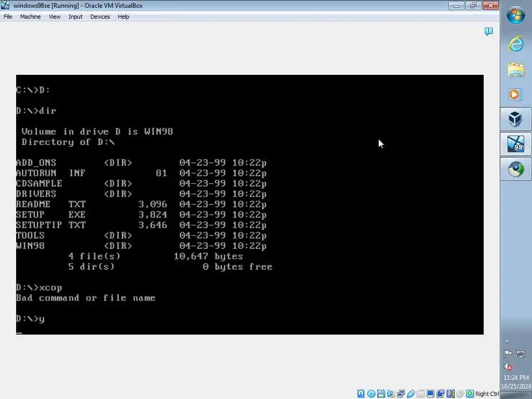532x399 pixels.
Task: Open the View menu
Action: tap(55, 17)
